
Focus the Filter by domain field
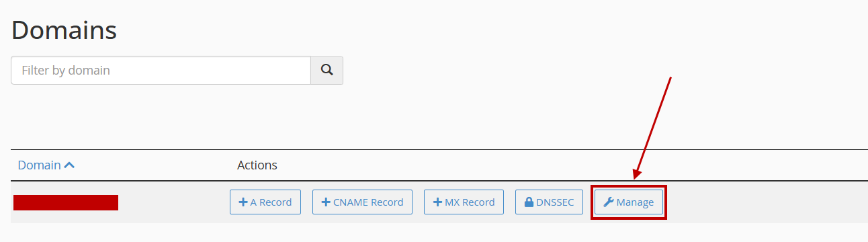[161, 70]
